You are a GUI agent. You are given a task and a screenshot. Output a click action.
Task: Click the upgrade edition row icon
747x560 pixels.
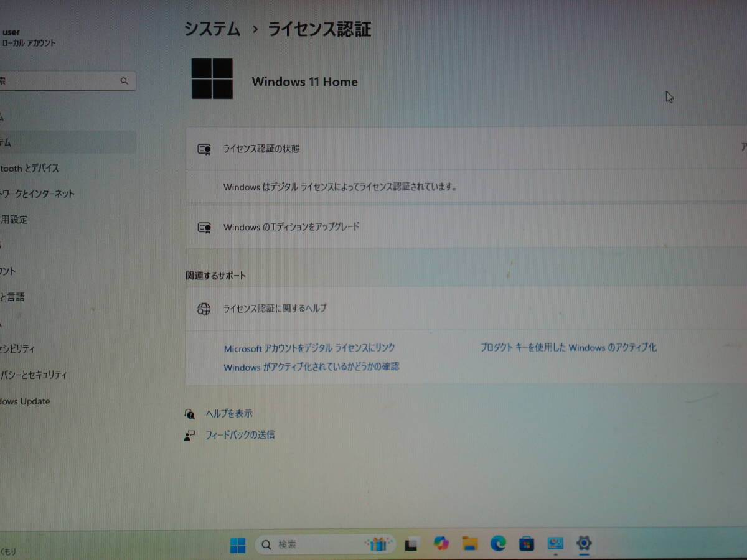click(x=204, y=228)
